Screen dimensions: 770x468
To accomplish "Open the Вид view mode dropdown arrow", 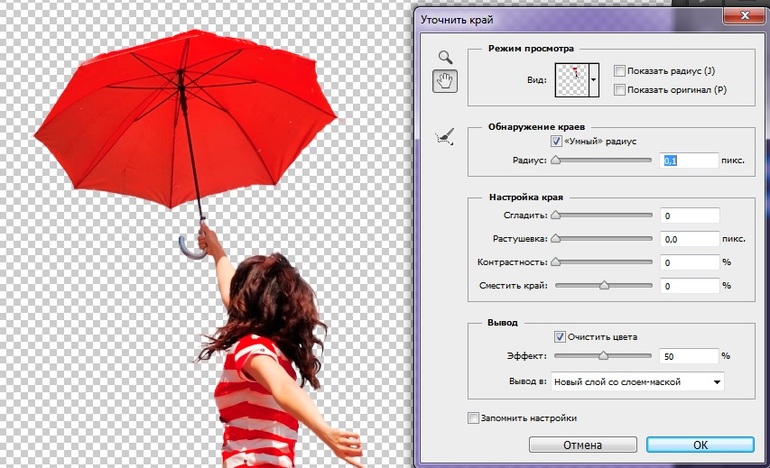I will tap(593, 79).
